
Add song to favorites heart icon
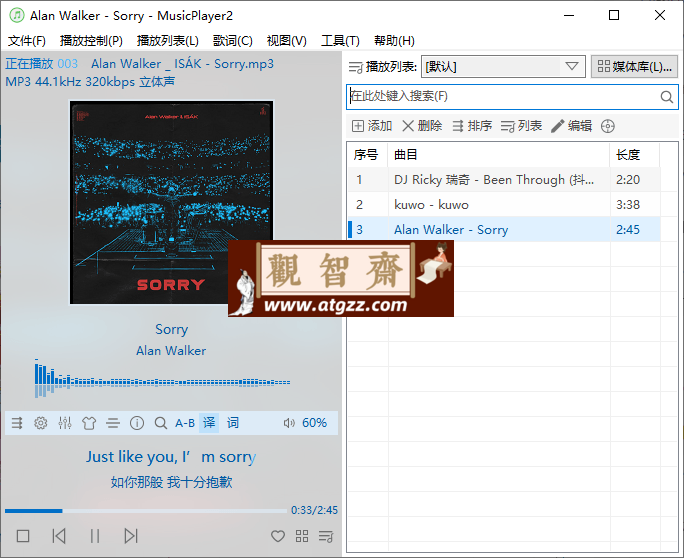point(278,536)
